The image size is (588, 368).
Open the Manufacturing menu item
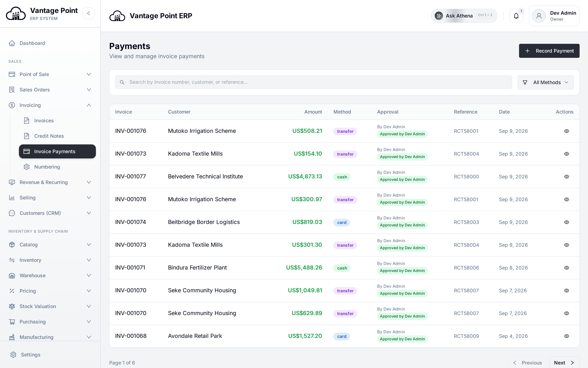[50, 337]
